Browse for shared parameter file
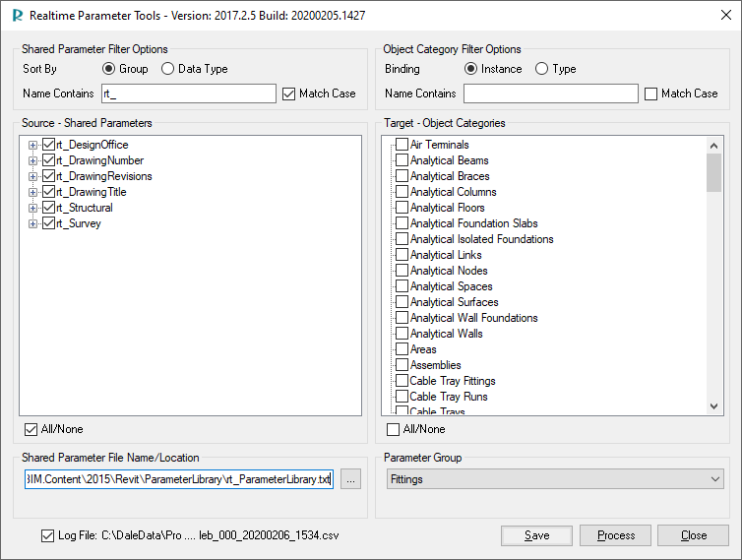The width and height of the screenshot is (742, 560). click(x=350, y=479)
